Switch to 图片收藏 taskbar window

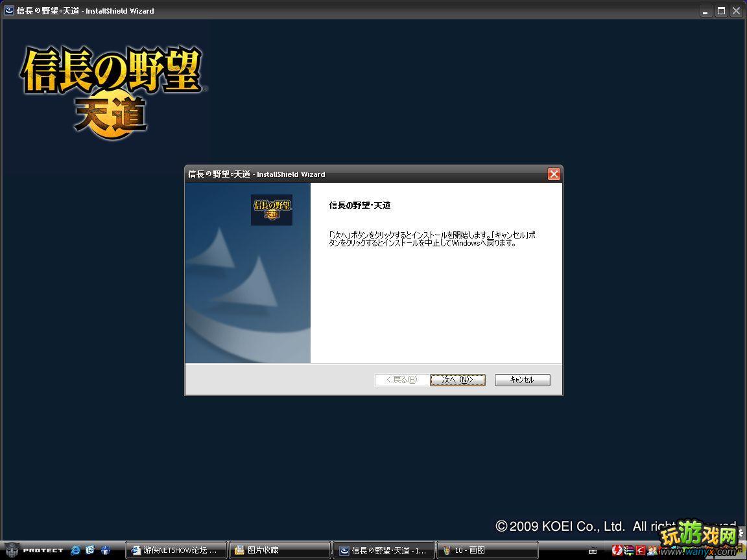pyautogui.click(x=280, y=550)
